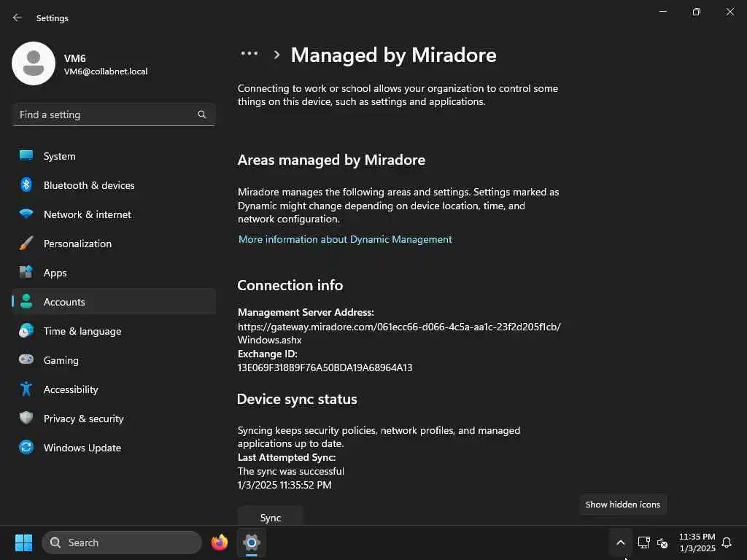Select the Exchange ID value
The image size is (747, 560).
click(325, 367)
